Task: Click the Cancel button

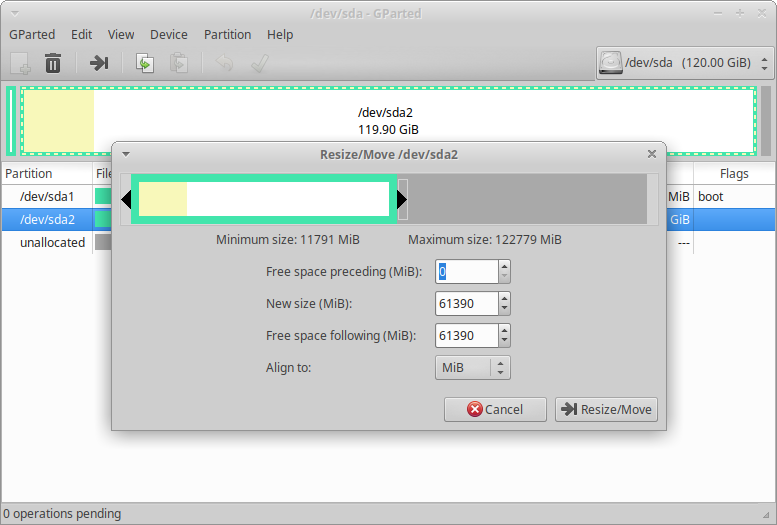Action: point(495,409)
